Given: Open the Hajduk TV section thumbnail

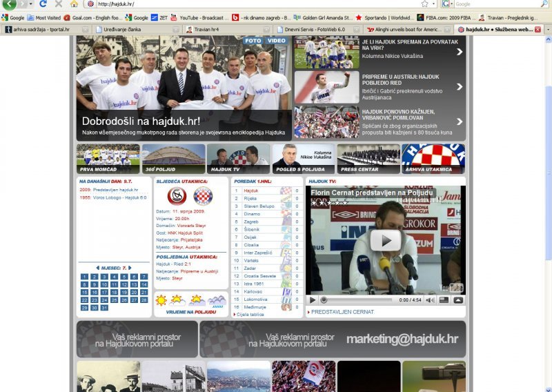Looking at the screenshot, I should click(x=238, y=159).
